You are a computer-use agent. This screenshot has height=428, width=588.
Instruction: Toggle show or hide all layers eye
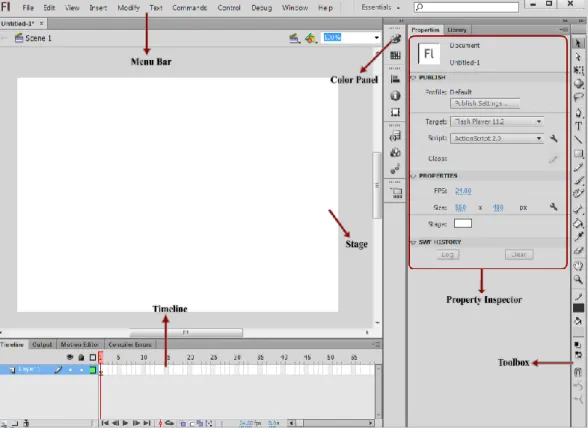[x=70, y=357]
